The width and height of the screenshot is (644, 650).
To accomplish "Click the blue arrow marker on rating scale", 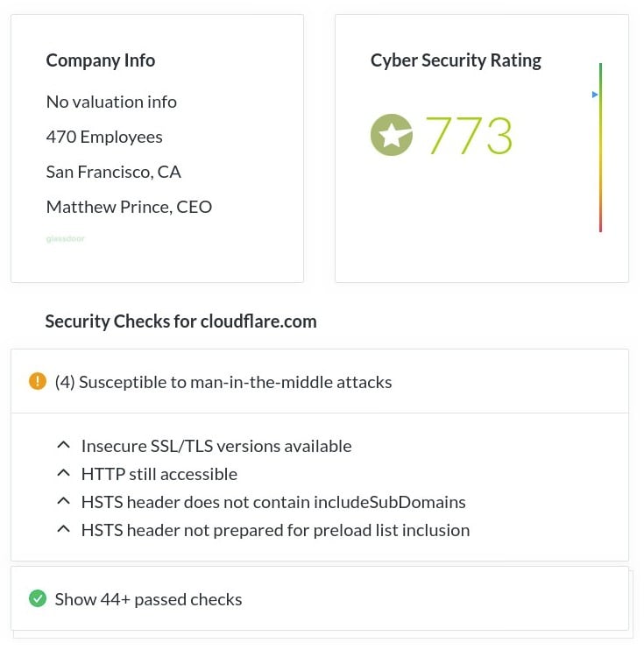I will 595,95.
